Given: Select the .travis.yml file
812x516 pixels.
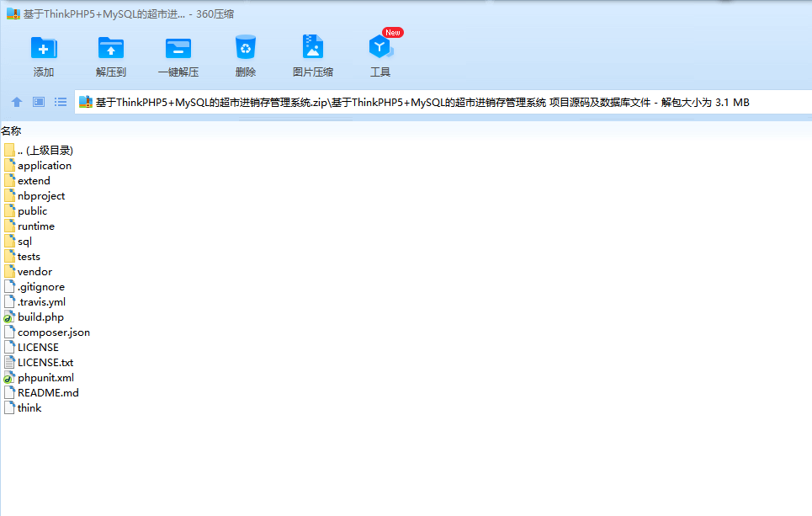Looking at the screenshot, I should 34,302.
